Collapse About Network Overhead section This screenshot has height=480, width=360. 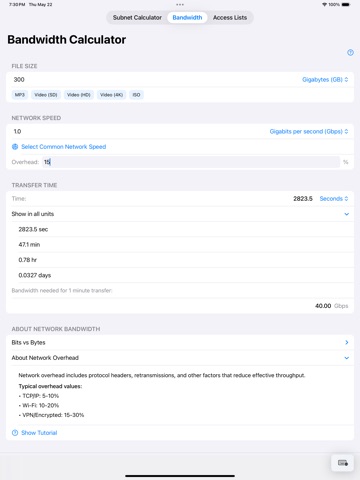pyautogui.click(x=180, y=358)
